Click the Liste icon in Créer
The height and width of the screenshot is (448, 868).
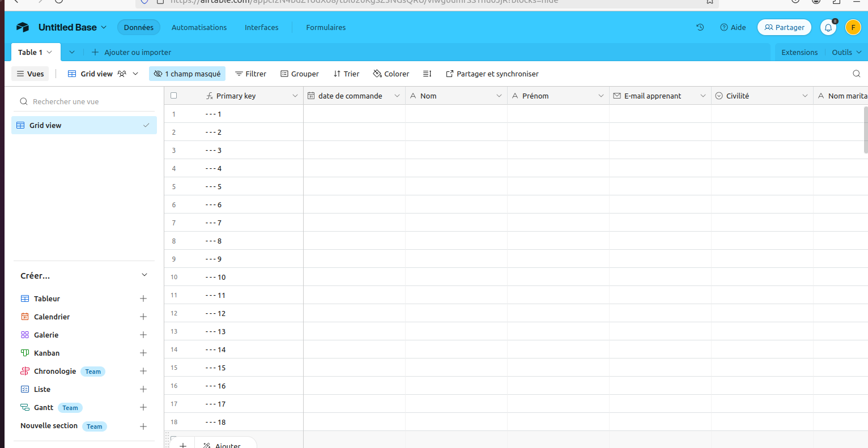click(25, 389)
